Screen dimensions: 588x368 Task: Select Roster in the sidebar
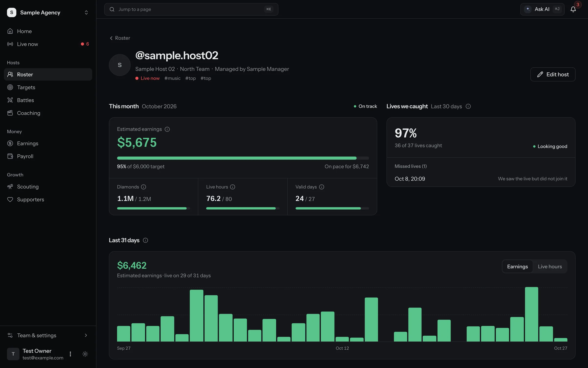pyautogui.click(x=48, y=74)
